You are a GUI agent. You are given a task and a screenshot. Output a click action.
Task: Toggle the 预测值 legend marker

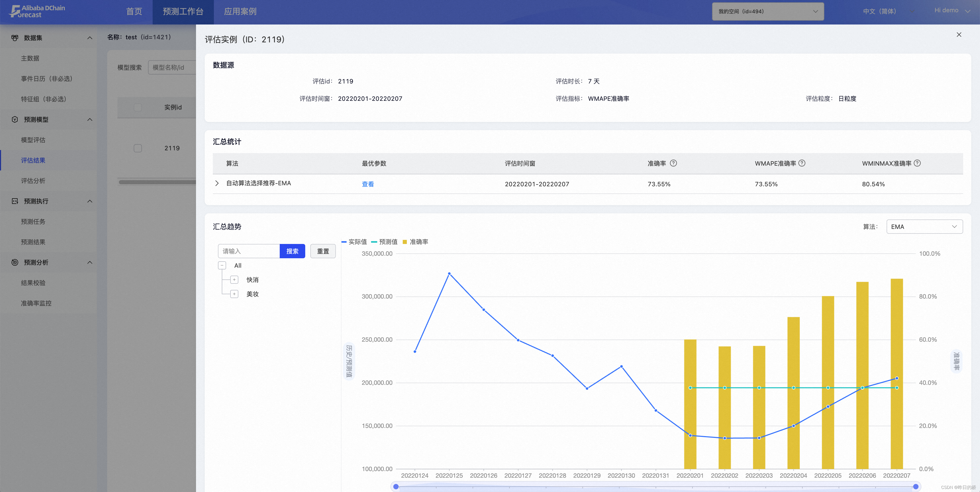coord(374,242)
